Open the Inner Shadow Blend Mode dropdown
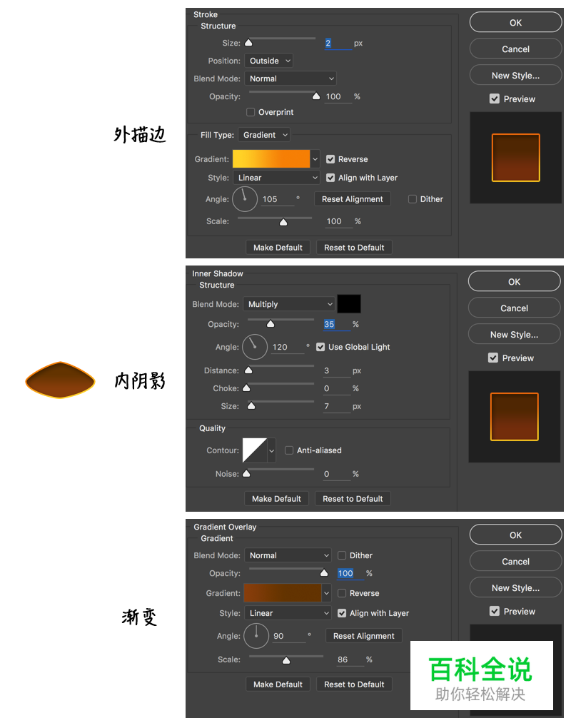Image resolution: width=571 pixels, height=728 pixels. click(289, 304)
